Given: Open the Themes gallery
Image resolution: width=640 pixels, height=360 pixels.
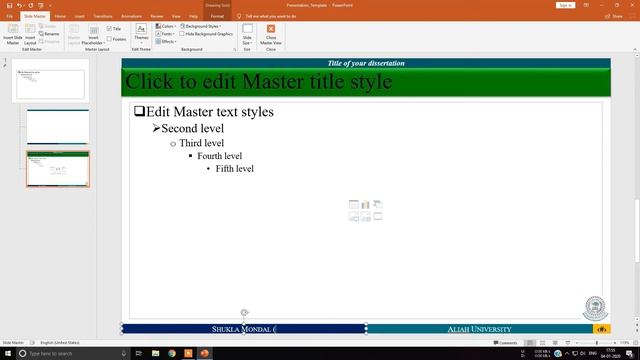Looking at the screenshot, I should [x=141, y=34].
